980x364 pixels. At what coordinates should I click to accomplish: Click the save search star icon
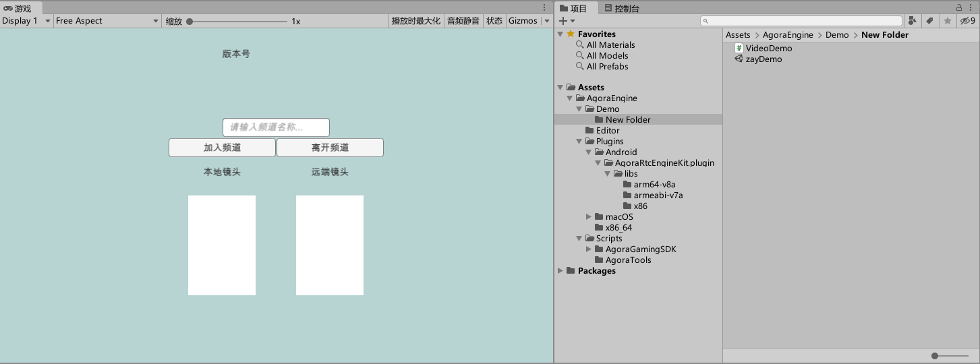(947, 21)
